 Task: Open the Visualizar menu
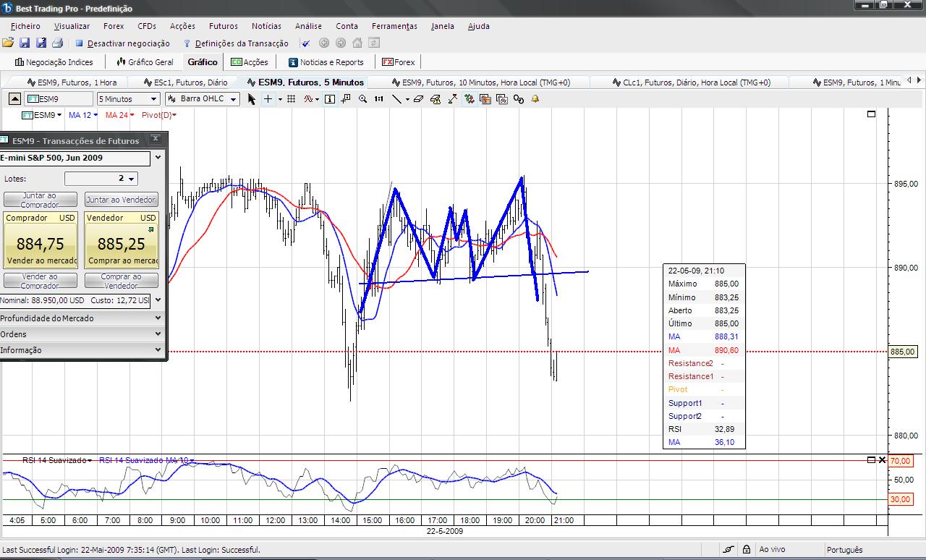(72, 26)
